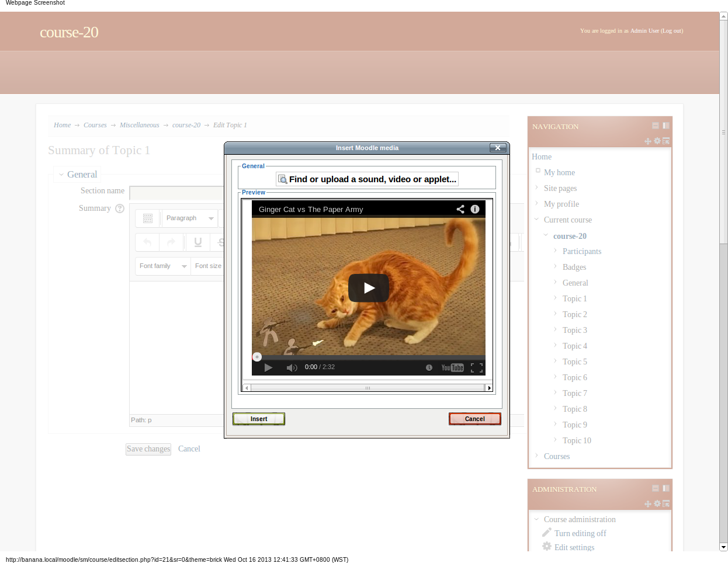Dock the Navigation block
Image resolution: width=728 pixels, height=563 pixels.
tap(666, 126)
